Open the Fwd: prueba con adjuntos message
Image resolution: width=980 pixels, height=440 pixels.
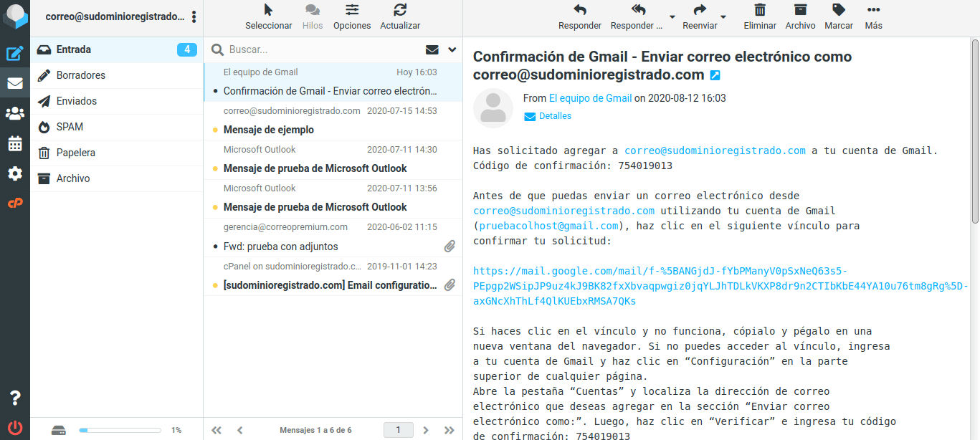click(x=333, y=237)
